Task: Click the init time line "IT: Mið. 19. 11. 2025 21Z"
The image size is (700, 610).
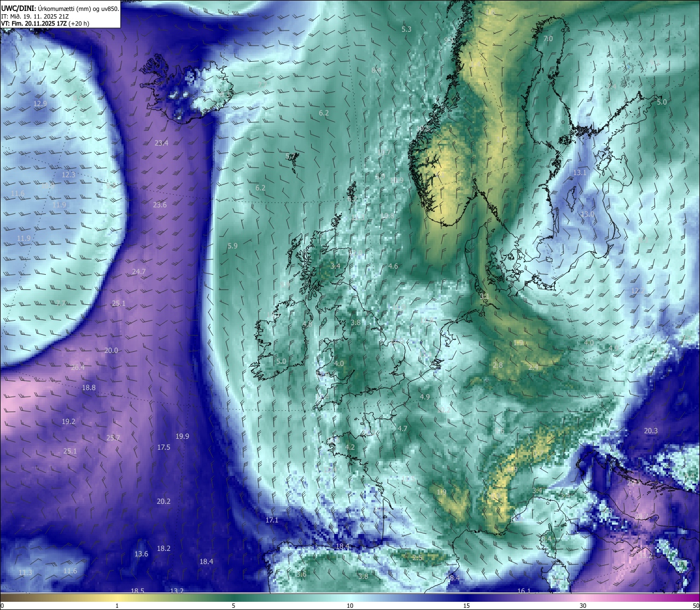Action: (35, 16)
